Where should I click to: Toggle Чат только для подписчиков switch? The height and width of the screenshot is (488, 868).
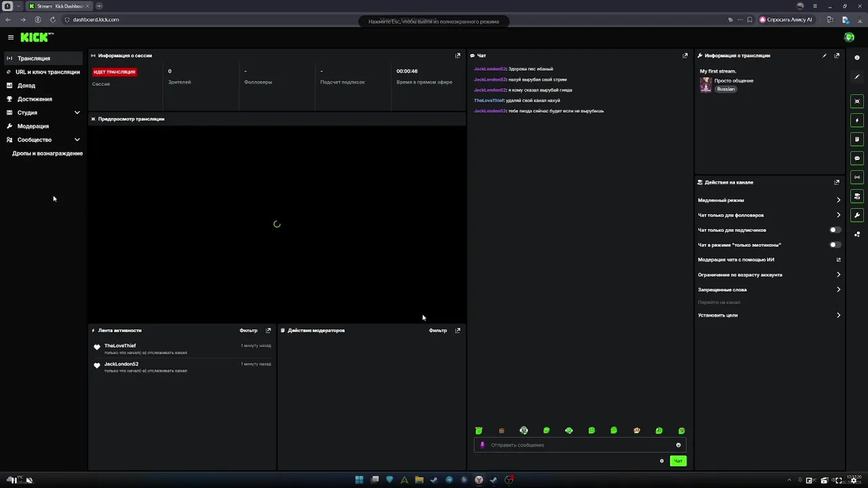tap(835, 230)
